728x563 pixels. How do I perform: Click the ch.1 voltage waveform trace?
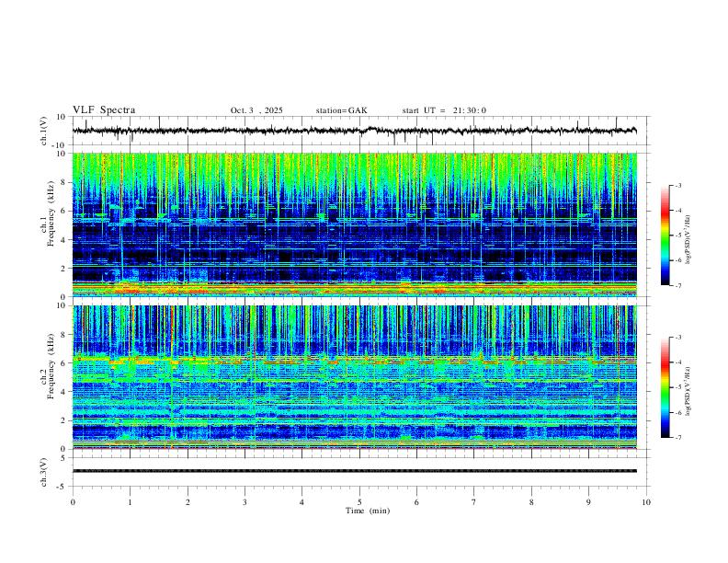point(354,131)
